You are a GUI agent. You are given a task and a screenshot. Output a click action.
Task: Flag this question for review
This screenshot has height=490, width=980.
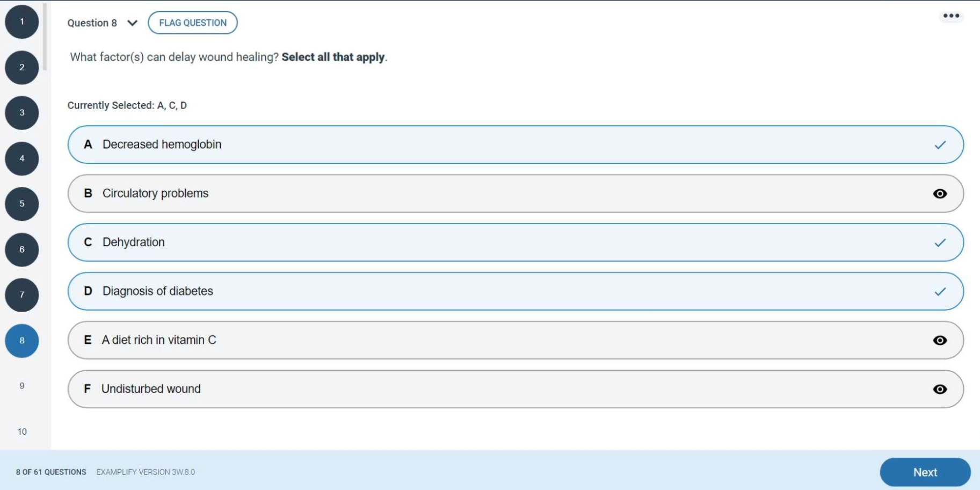[193, 23]
